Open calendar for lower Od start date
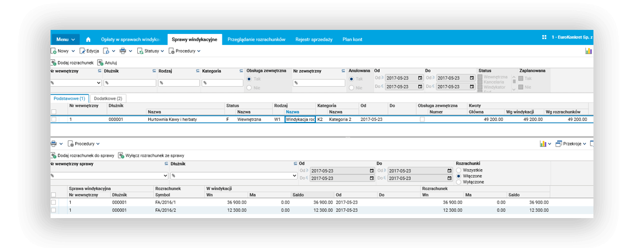 pos(372,171)
